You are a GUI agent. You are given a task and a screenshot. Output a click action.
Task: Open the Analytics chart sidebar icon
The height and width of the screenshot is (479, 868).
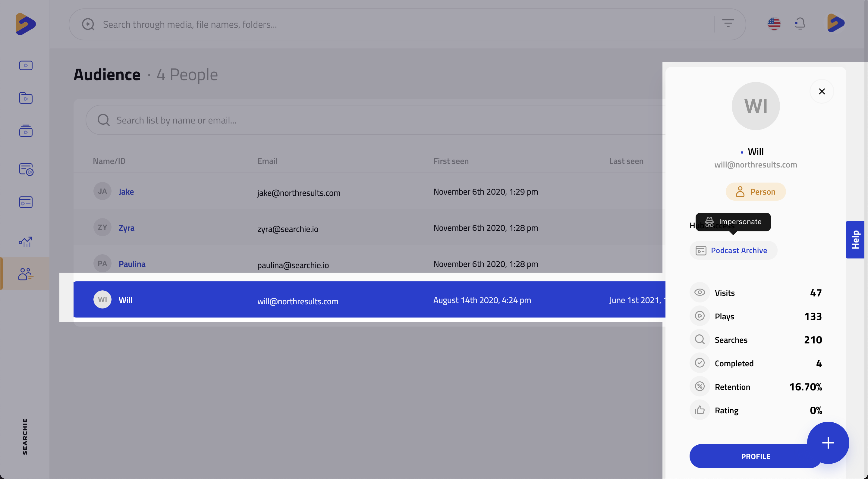pos(26,242)
